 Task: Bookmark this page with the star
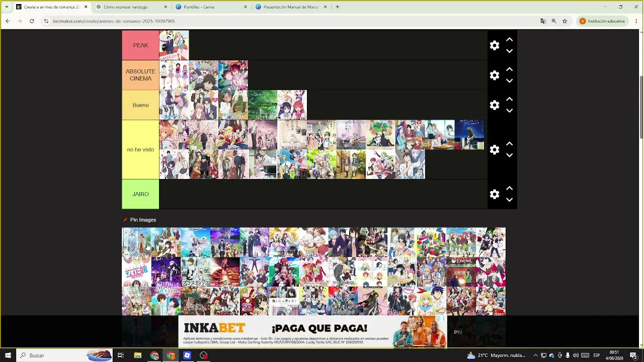tap(565, 21)
